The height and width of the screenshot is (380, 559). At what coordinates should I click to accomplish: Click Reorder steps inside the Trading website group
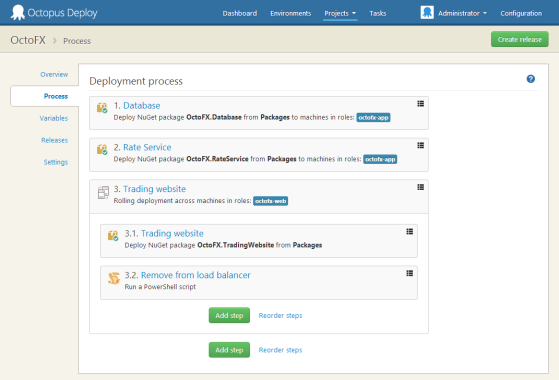click(x=280, y=315)
